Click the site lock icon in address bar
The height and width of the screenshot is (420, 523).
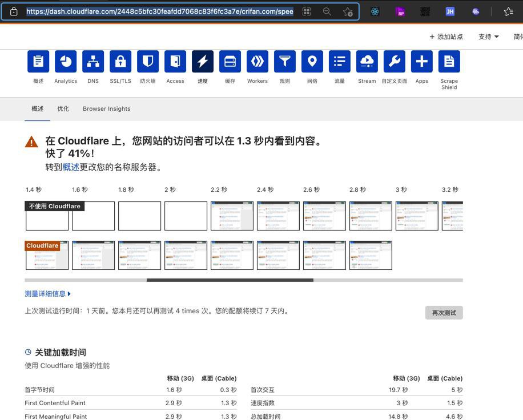click(x=14, y=11)
